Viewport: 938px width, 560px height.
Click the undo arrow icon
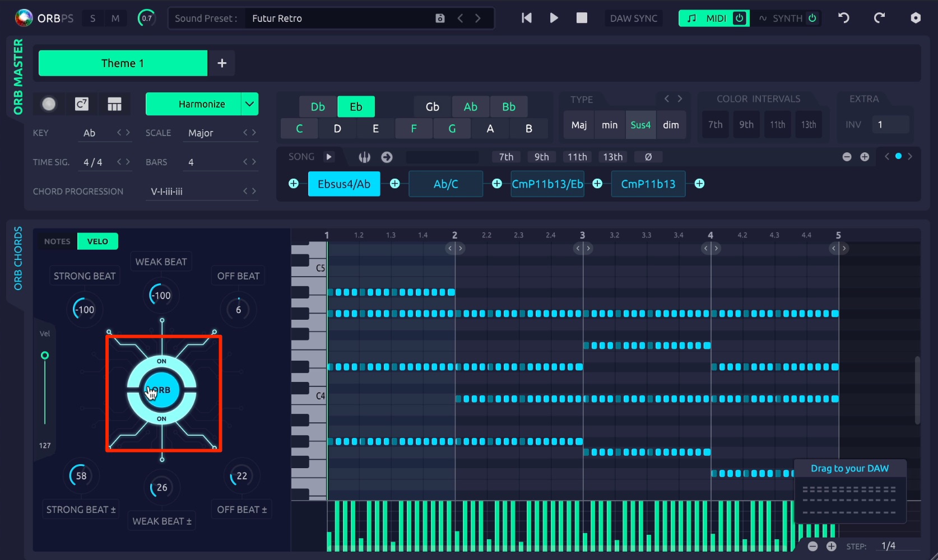point(843,18)
